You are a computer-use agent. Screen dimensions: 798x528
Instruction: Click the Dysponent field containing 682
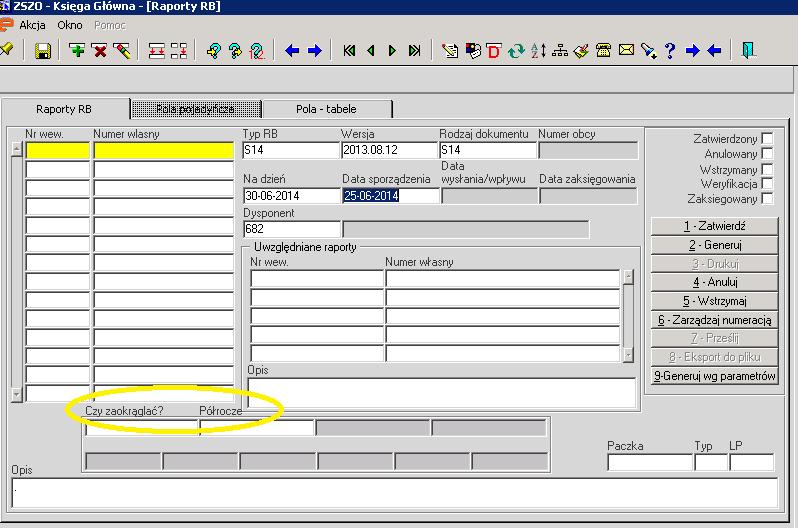pos(291,229)
